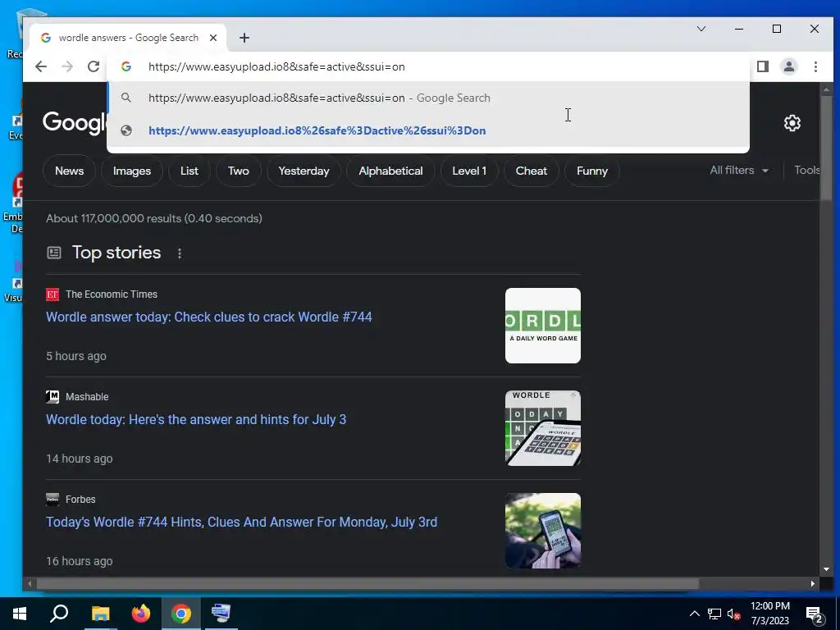Viewport: 840px width, 630px height.
Task: Select the List filter chip
Action: point(189,171)
